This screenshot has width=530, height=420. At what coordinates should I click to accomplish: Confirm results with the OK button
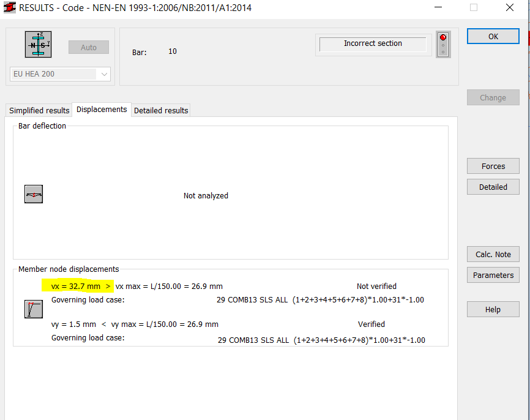tap(493, 36)
